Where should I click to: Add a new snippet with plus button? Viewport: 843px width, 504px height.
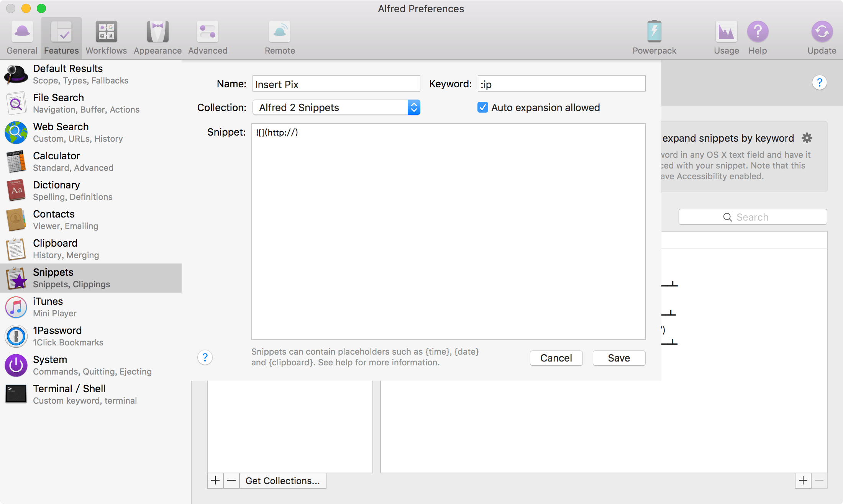[803, 480]
